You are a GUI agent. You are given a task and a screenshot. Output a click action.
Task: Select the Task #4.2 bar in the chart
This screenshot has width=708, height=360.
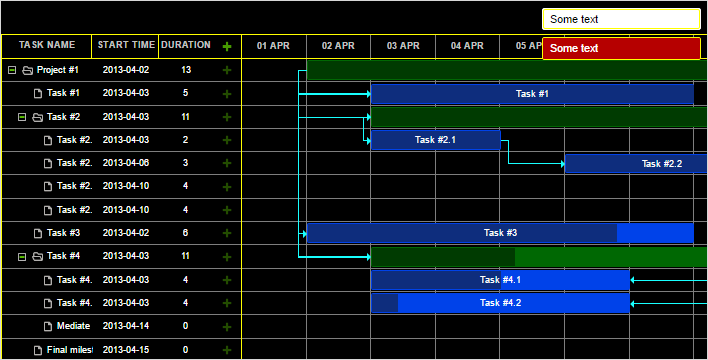coord(500,303)
